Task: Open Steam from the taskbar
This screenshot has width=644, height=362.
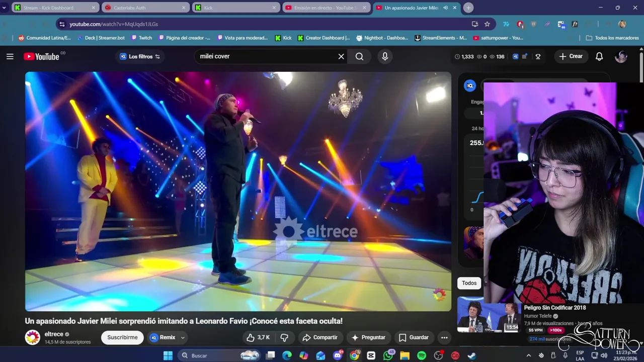Action: coord(472,355)
